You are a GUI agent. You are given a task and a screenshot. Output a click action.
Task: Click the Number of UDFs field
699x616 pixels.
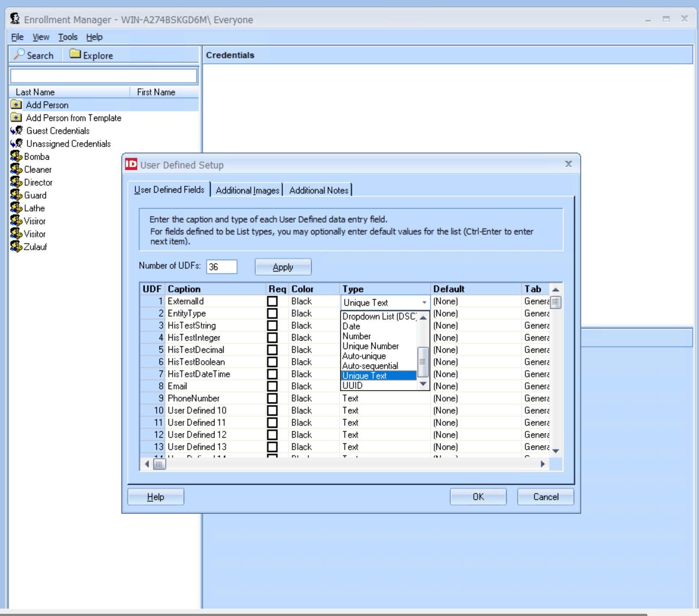click(222, 267)
